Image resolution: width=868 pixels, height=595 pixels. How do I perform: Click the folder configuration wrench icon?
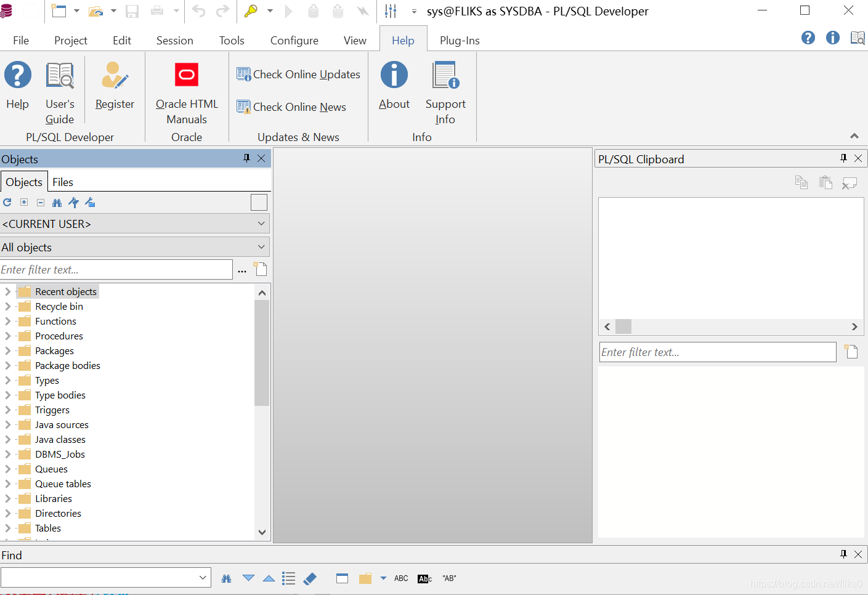[x=90, y=202]
